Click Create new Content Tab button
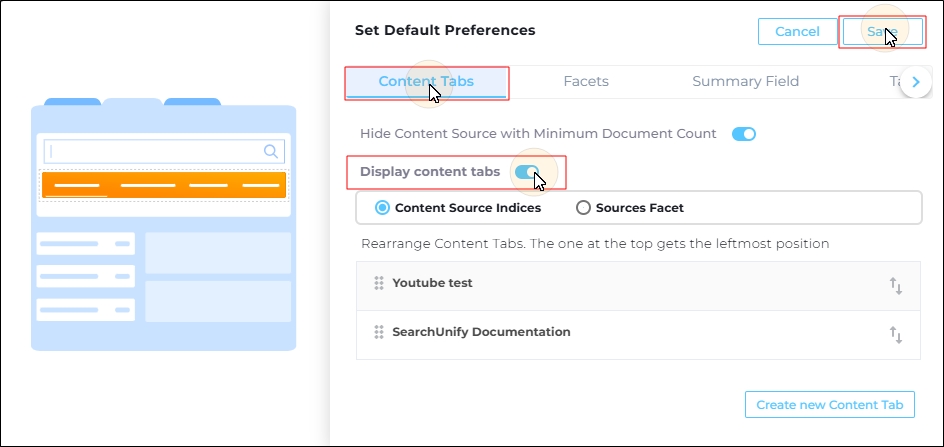The image size is (944, 447). pos(830,405)
